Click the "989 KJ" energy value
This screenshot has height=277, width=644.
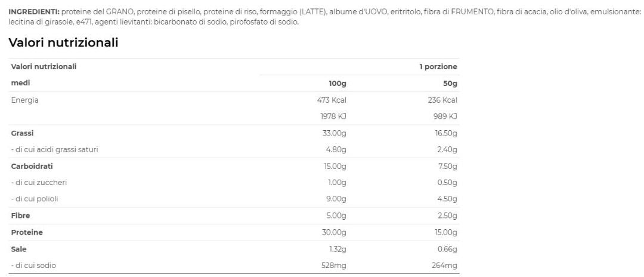(x=445, y=116)
